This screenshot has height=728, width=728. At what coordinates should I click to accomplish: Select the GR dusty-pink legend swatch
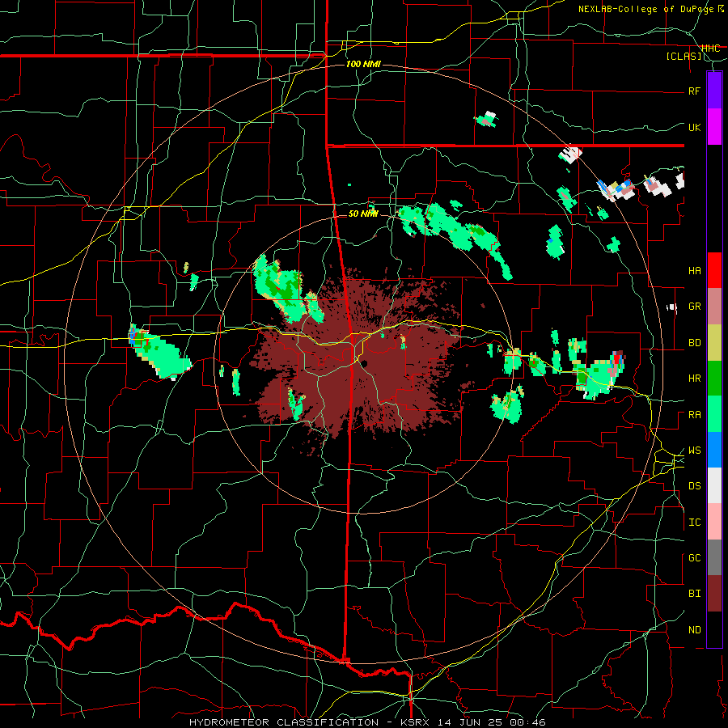coord(714,307)
